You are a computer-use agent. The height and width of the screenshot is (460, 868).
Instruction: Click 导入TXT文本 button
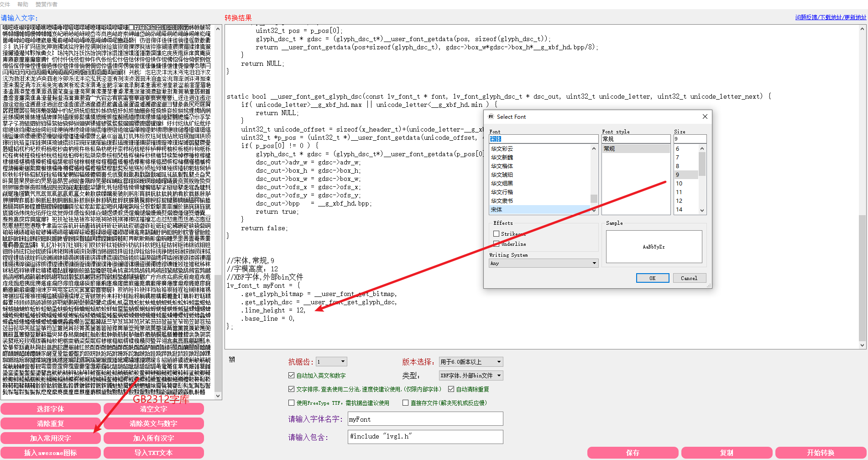[154, 453]
